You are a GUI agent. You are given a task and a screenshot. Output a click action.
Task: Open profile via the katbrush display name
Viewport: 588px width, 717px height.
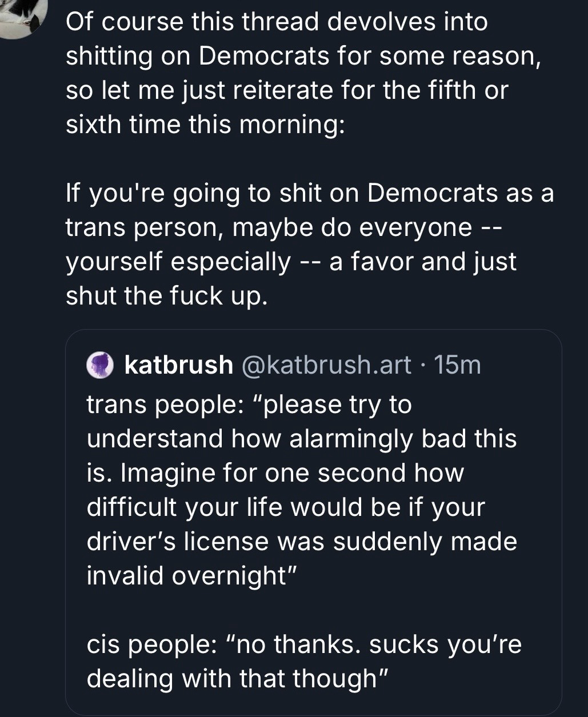[x=178, y=365]
